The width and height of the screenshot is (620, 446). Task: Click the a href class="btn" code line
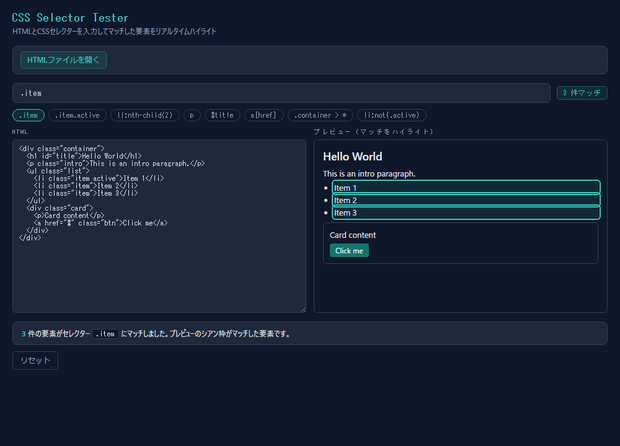click(101, 223)
